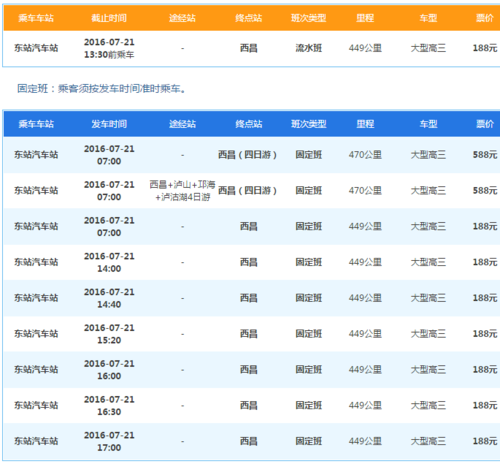
Task: Click the 流水班 schedule type cell
Action: coord(308,48)
